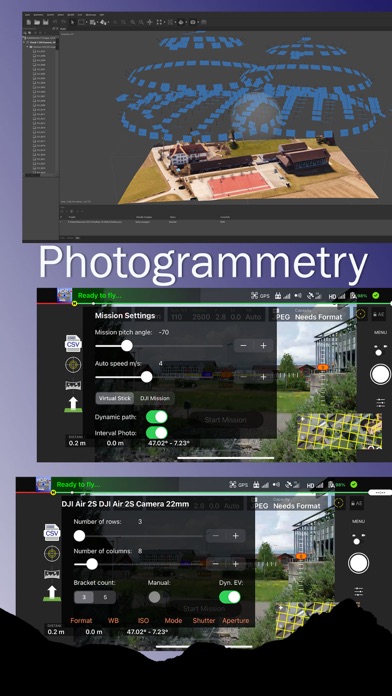The width and height of the screenshot is (392, 696).
Task: Tap Start Mission on Mission Settings screen
Action: coord(226,420)
